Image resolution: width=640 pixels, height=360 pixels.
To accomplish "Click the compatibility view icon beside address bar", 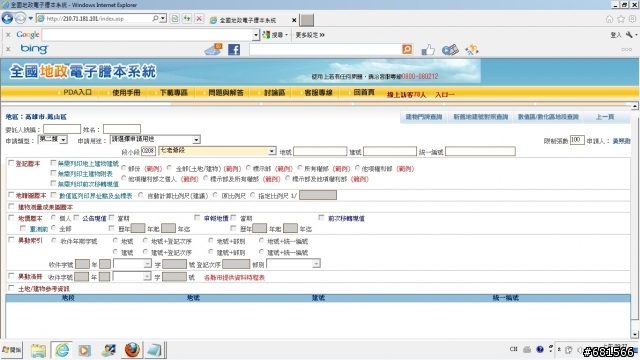I will (x=175, y=18).
